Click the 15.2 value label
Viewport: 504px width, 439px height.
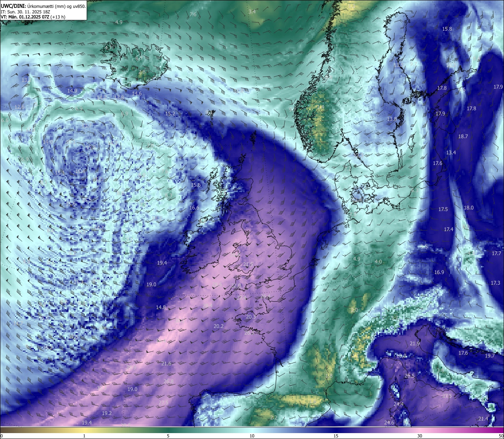click(x=170, y=113)
